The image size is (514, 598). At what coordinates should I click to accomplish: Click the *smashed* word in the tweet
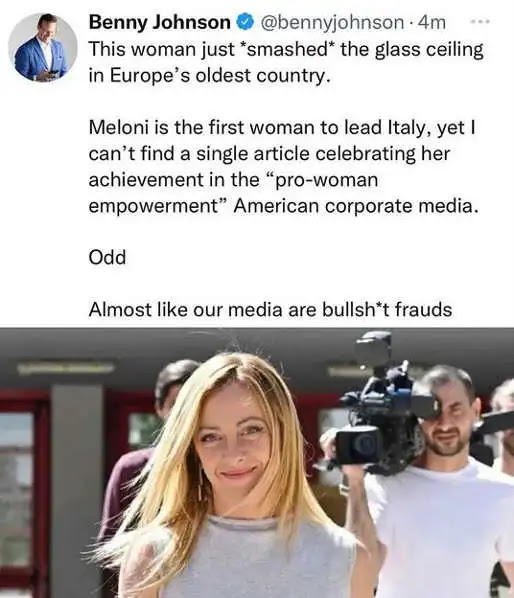click(287, 49)
